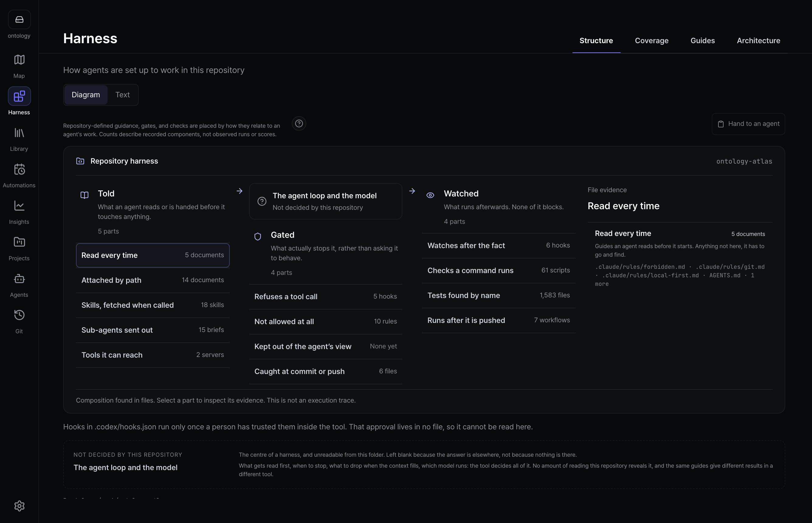Select Tools it can reach row
812x523 pixels.
click(x=153, y=355)
